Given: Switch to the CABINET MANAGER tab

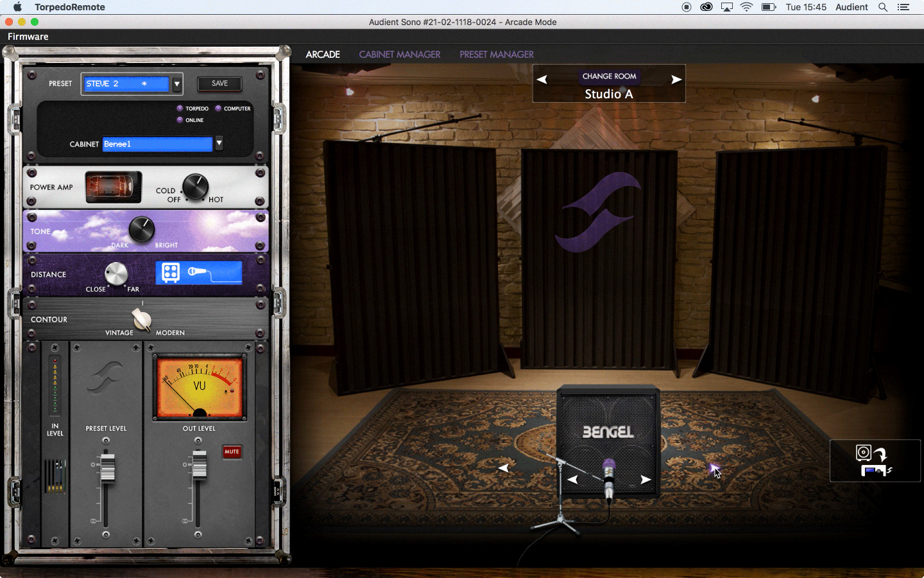Looking at the screenshot, I should coord(400,55).
